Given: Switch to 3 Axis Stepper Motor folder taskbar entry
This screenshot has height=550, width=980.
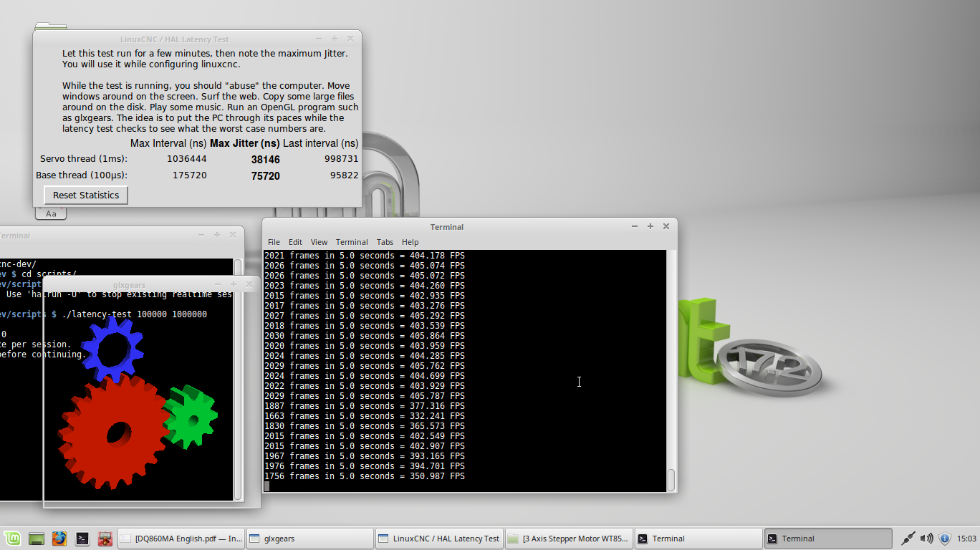Looking at the screenshot, I should point(569,539).
